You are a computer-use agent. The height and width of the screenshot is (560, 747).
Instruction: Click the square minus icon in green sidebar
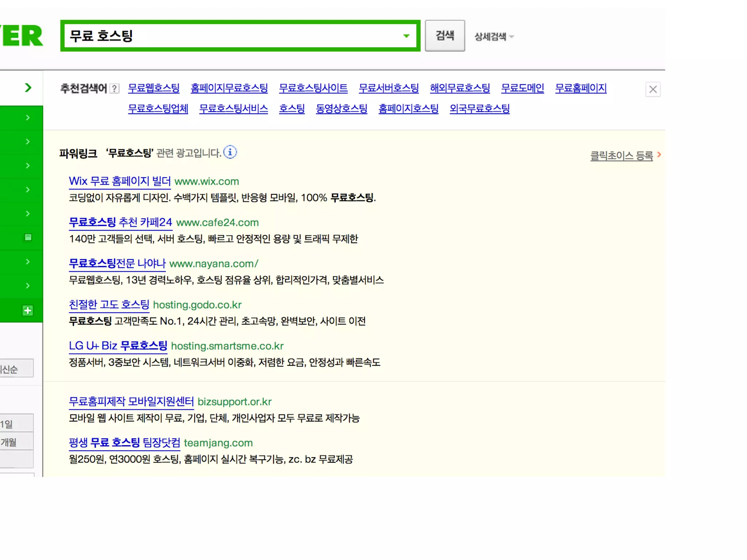coord(28,238)
